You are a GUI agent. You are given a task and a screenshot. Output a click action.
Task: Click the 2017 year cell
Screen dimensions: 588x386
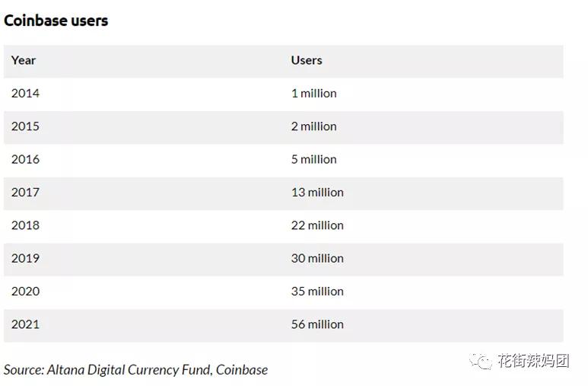pyautogui.click(x=25, y=193)
